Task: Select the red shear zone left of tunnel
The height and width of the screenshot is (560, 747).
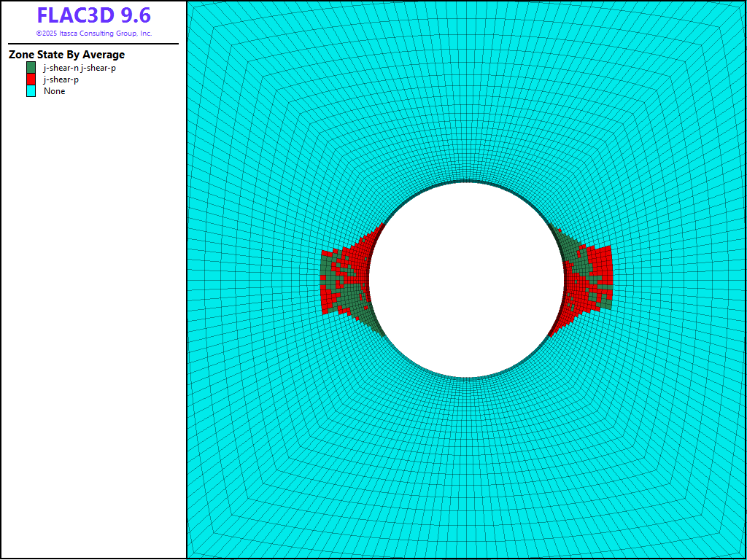Action: tap(353, 257)
